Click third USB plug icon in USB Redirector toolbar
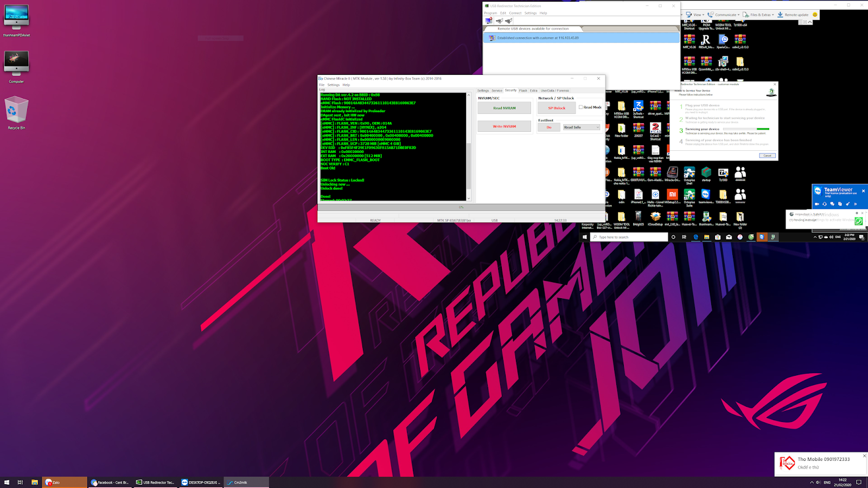Image resolution: width=868 pixels, height=488 pixels. [508, 21]
